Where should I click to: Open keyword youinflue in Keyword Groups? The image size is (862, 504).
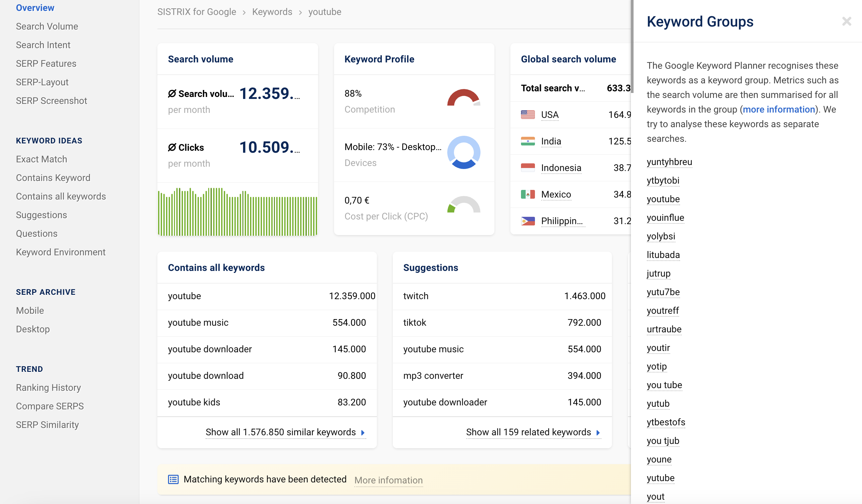tap(665, 217)
